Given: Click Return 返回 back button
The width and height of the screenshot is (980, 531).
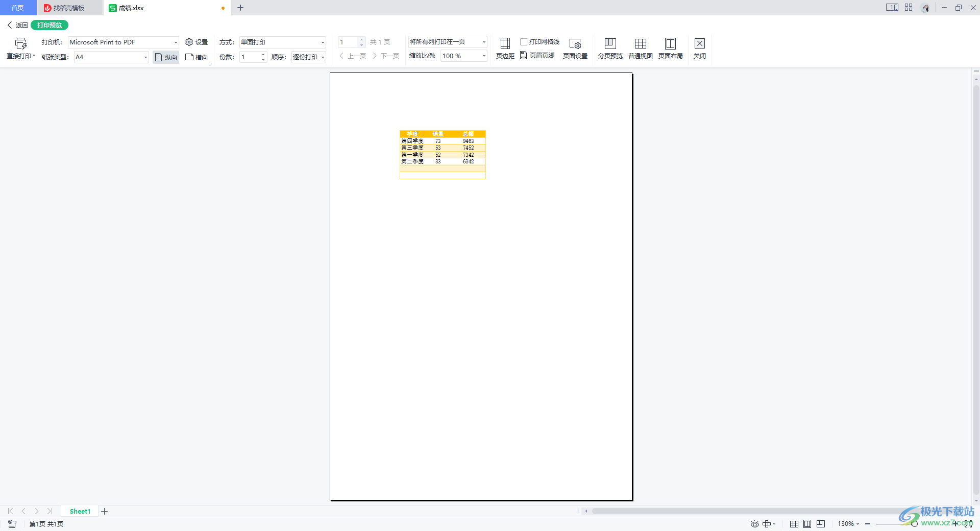Looking at the screenshot, I should (x=17, y=25).
